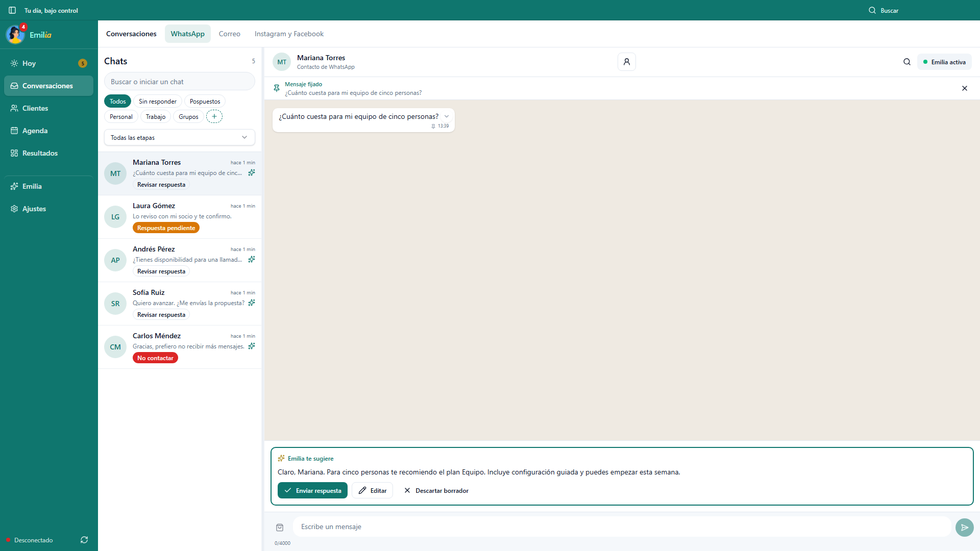Screen dimensions: 980x551
Task: Open the message options chevron on Mariana's message
Action: pos(447,116)
